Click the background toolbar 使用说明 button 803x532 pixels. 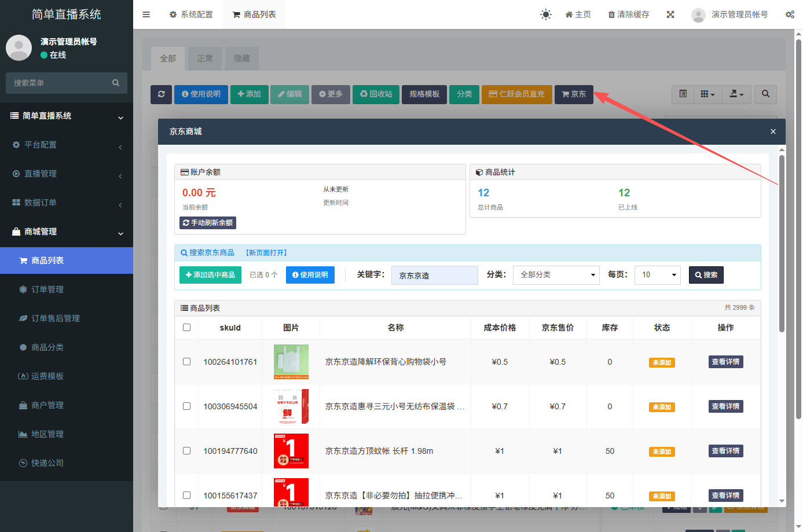pos(201,94)
